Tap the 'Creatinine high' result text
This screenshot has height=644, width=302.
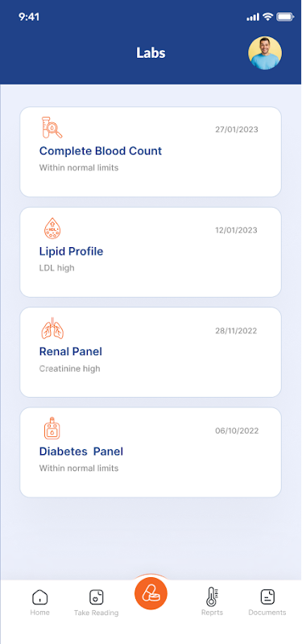pyautogui.click(x=69, y=369)
